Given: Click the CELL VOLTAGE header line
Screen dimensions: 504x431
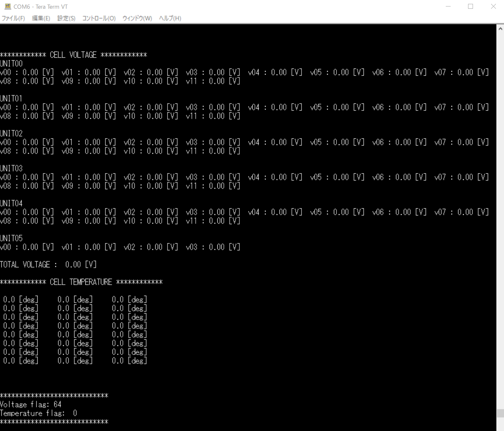Looking at the screenshot, I should coord(73,55).
